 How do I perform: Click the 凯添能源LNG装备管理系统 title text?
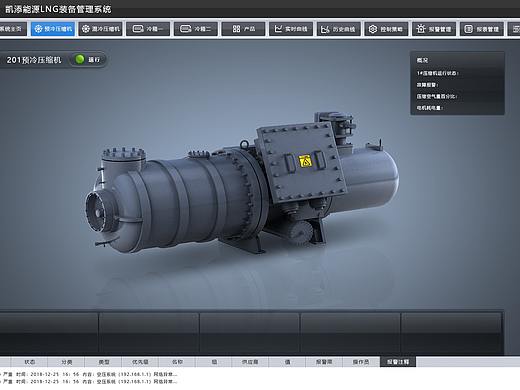click(x=58, y=9)
